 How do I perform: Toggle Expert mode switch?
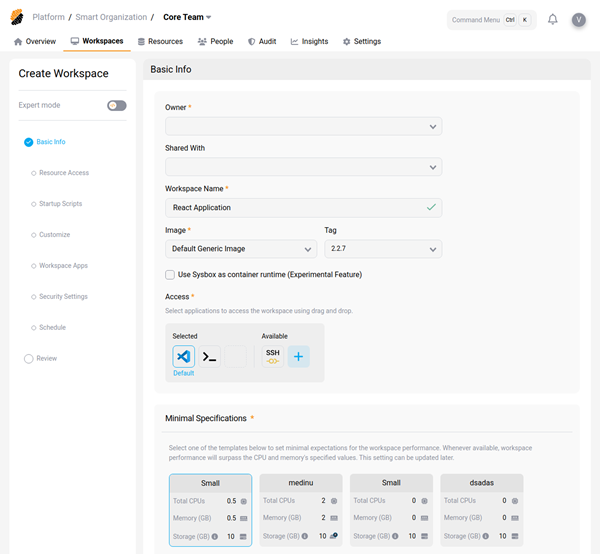tap(116, 105)
